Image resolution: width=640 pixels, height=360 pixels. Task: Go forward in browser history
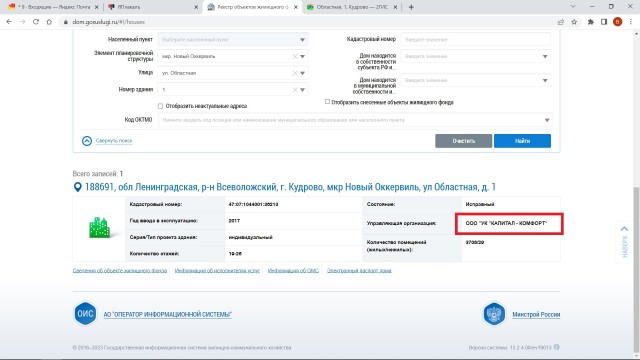(22, 22)
